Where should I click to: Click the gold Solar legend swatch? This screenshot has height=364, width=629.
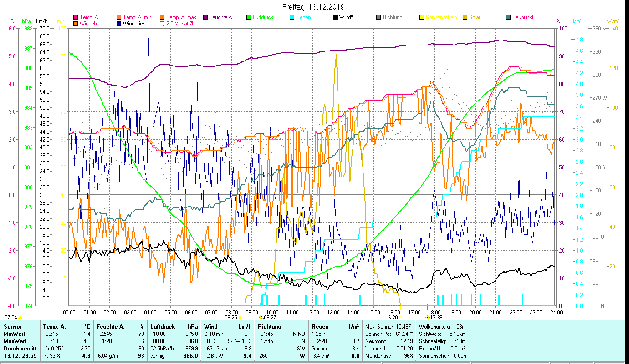pyautogui.click(x=465, y=17)
